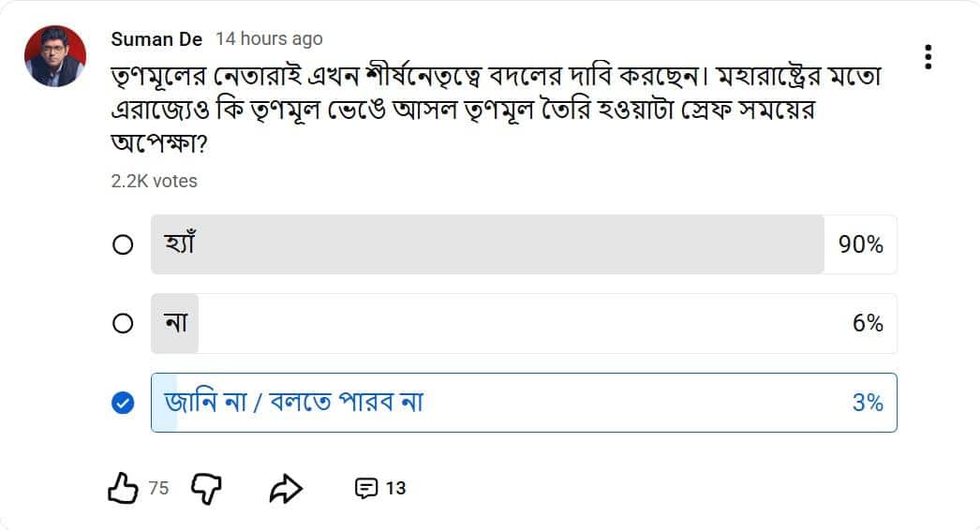Open comments via speech bubble icon
The image size is (980, 530).
pyautogui.click(x=365, y=488)
